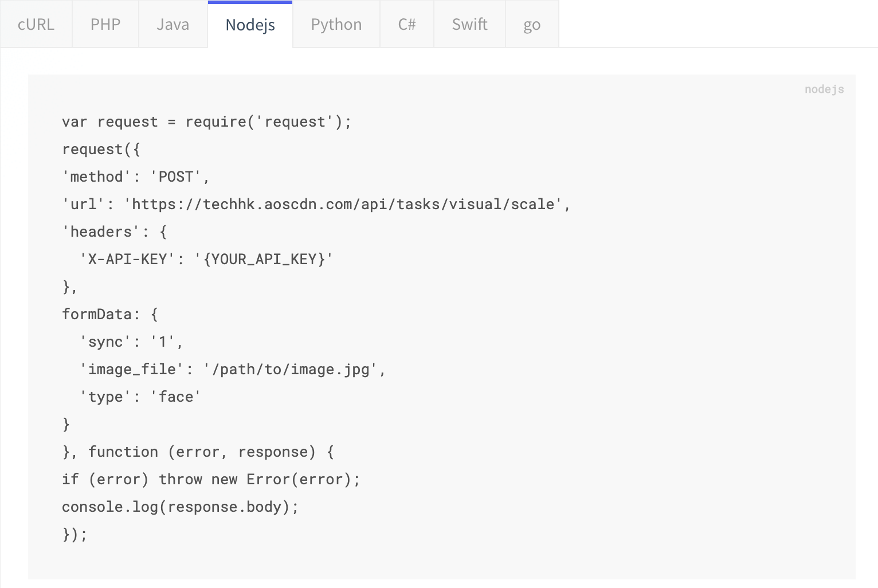878x588 pixels.
Task: Show the Python code example
Action: pos(336,25)
